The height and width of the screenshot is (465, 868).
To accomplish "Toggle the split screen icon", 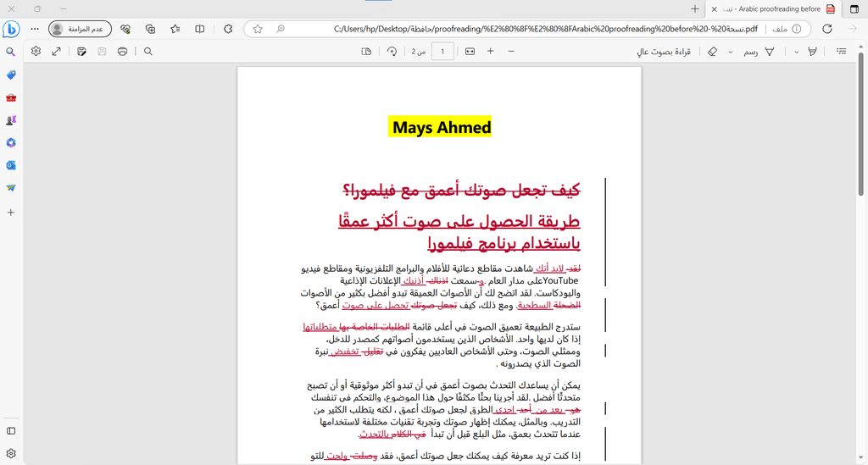I will click(200, 29).
